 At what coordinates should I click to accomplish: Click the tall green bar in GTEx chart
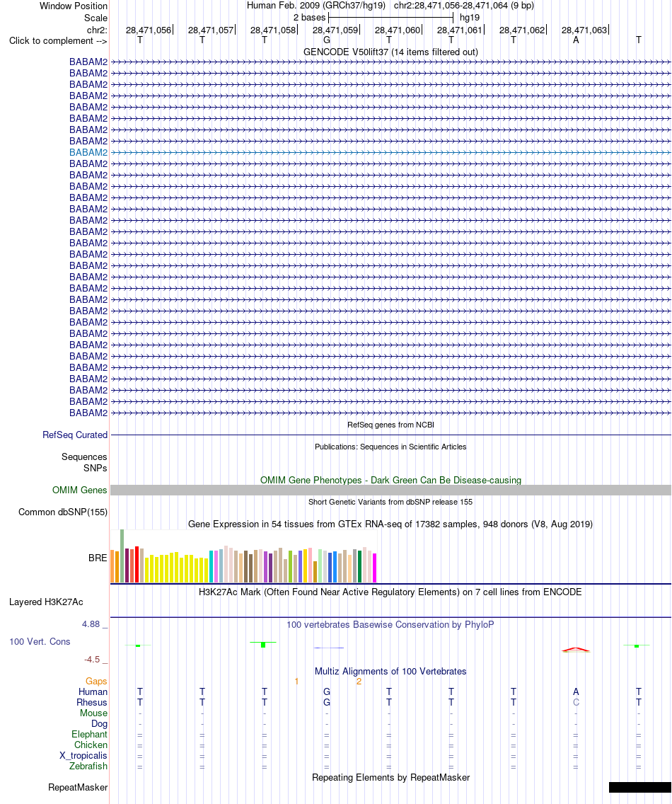point(122,556)
